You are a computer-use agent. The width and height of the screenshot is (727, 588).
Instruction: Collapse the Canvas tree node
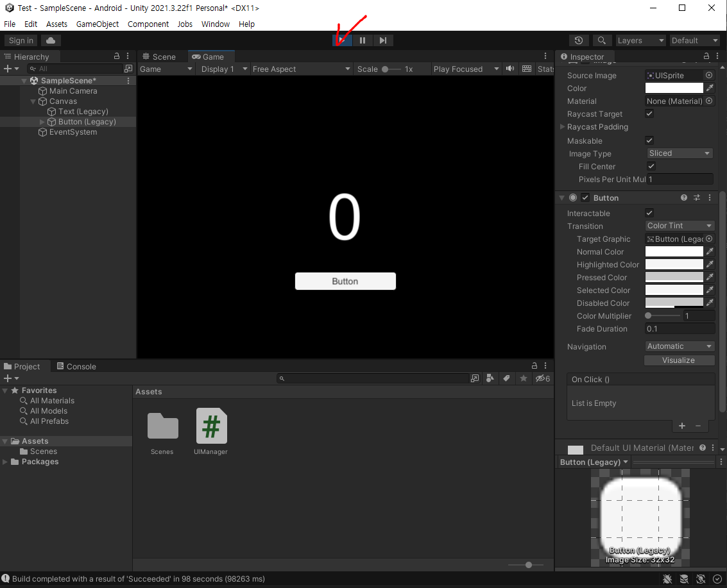point(33,101)
